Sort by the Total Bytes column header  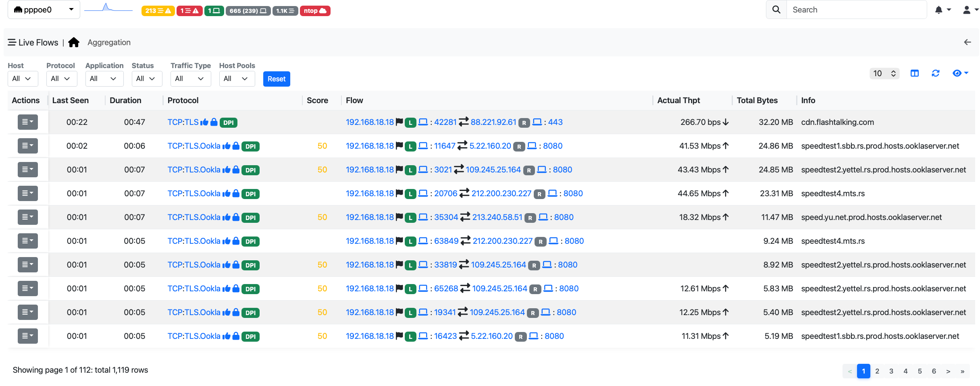(757, 100)
